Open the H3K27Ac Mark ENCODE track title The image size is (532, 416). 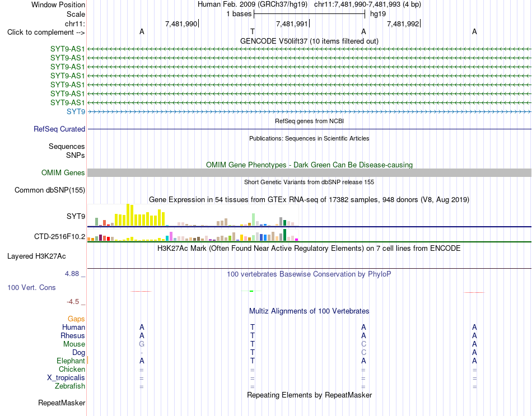[309, 249]
